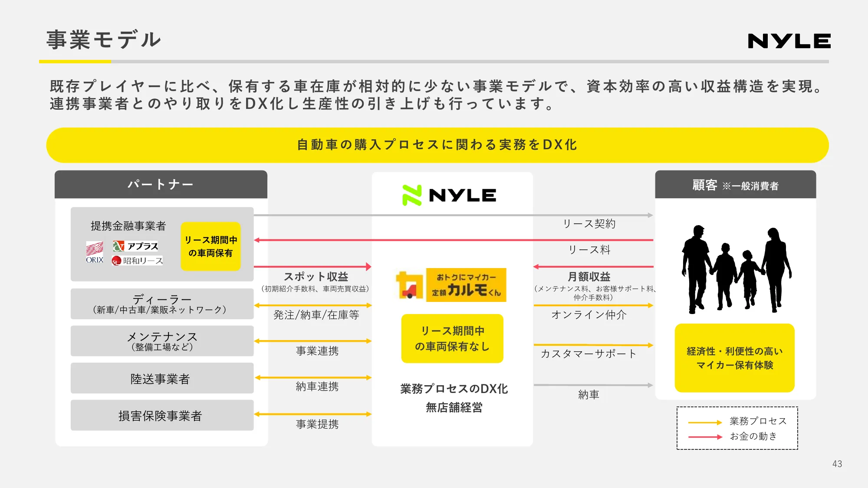Click the 月額収益 label
The image size is (868, 488).
coord(589,277)
